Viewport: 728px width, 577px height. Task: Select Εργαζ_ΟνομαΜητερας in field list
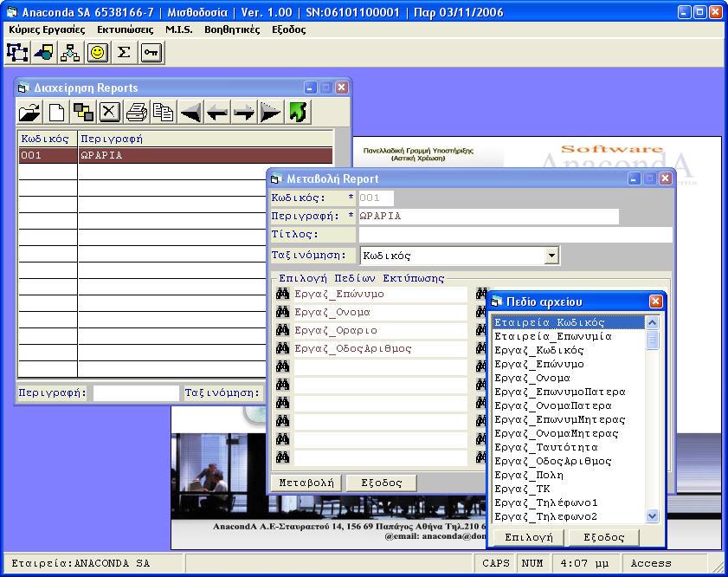tap(568, 433)
